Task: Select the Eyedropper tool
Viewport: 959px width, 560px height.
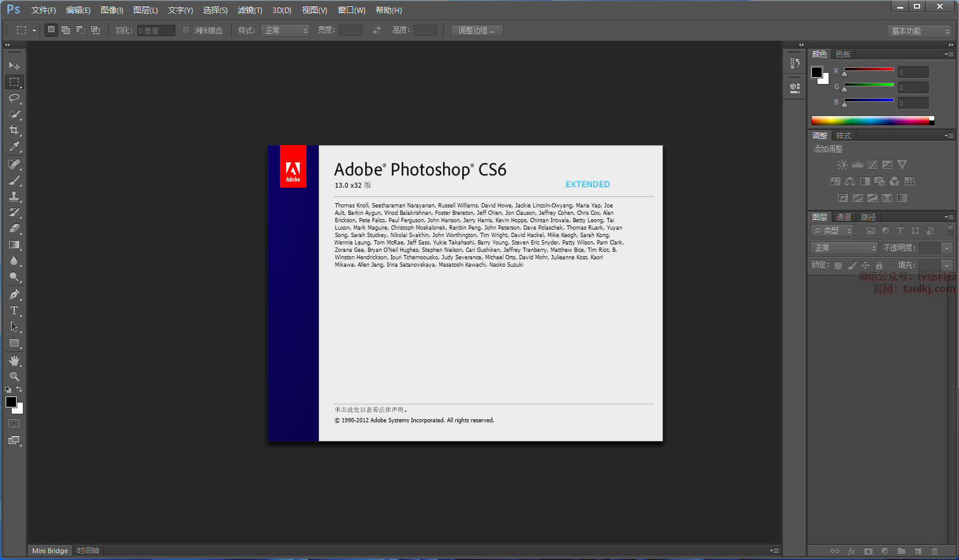Action: tap(14, 147)
